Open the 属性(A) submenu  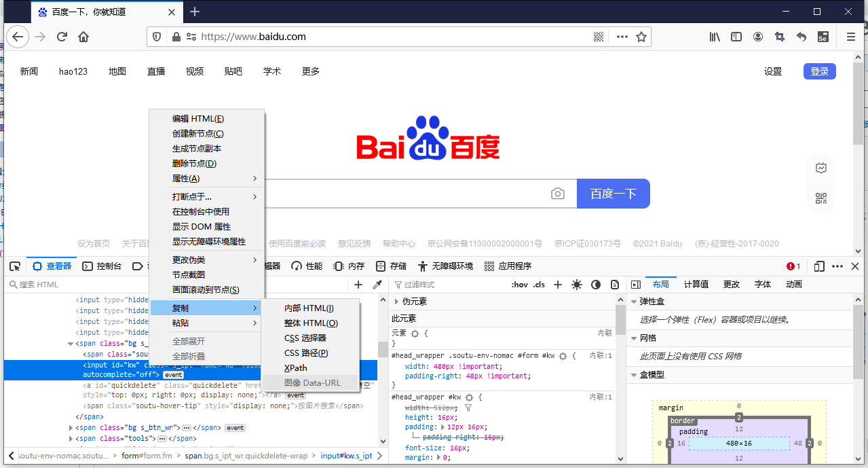pyautogui.click(x=207, y=179)
